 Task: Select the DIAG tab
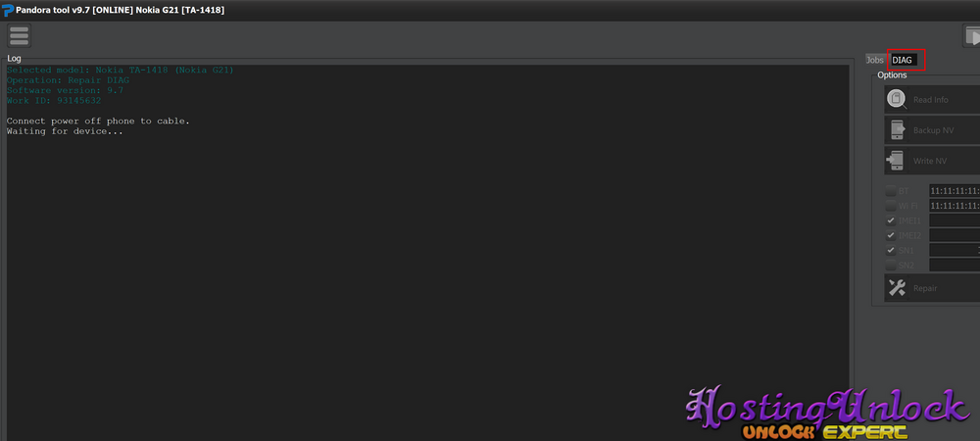(x=903, y=60)
